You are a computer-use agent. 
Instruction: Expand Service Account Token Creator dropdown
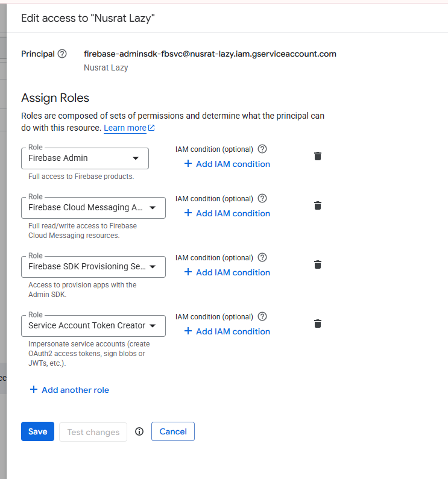click(93, 325)
